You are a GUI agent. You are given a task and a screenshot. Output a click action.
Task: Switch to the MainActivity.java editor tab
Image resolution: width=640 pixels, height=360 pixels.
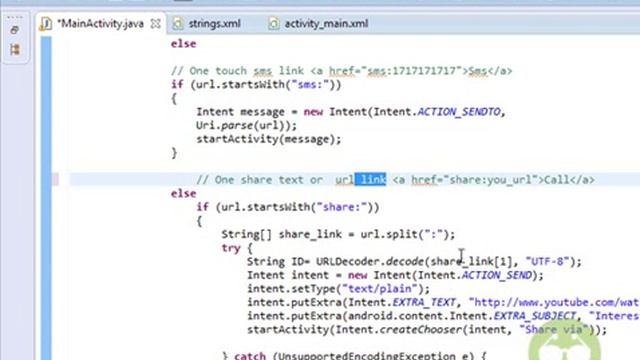click(101, 24)
